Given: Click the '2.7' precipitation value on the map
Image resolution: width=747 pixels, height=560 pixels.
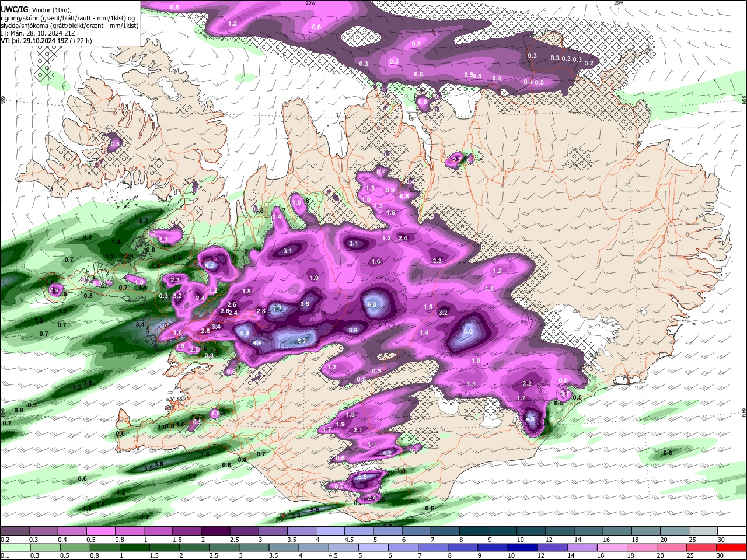Looking at the screenshot, I should (457, 159).
